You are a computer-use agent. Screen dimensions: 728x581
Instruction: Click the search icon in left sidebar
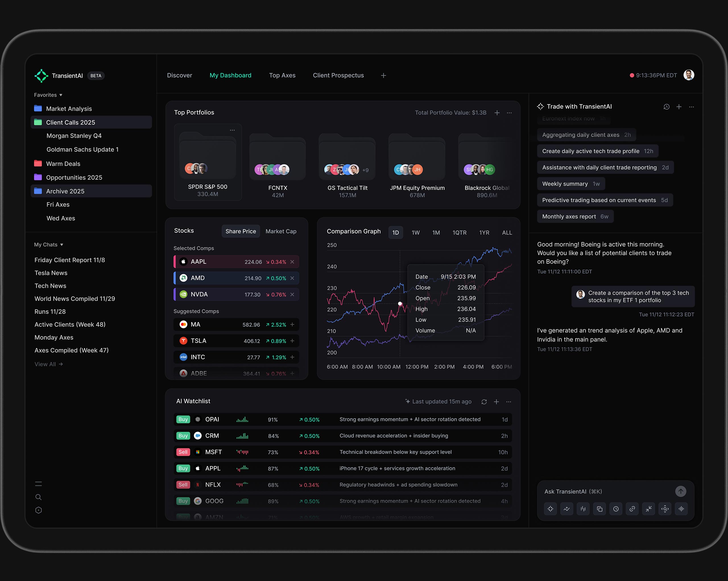click(38, 497)
